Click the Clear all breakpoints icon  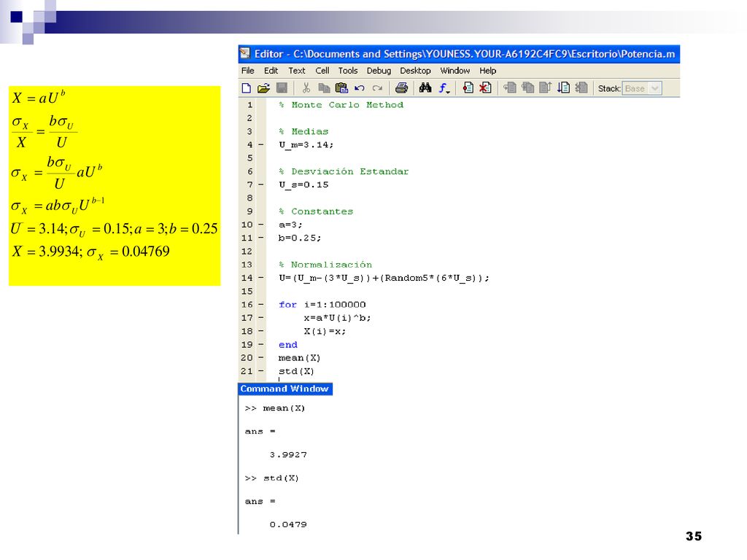(485, 88)
